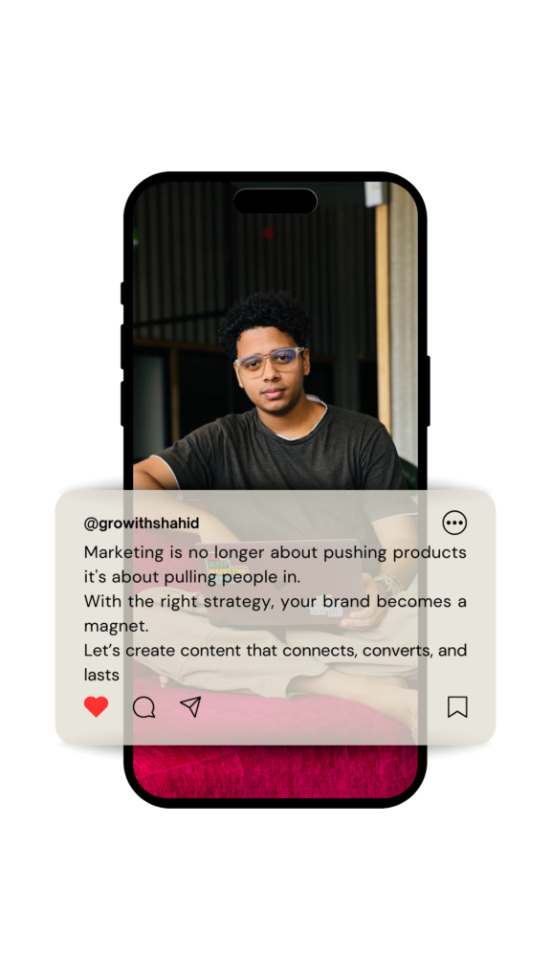Click the sticker on the laptop lid
The image size is (551, 980).
click(x=226, y=567)
